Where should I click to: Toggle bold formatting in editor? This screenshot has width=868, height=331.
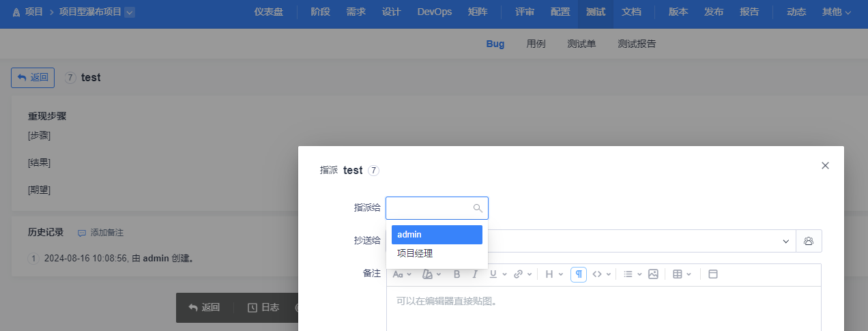(457, 274)
